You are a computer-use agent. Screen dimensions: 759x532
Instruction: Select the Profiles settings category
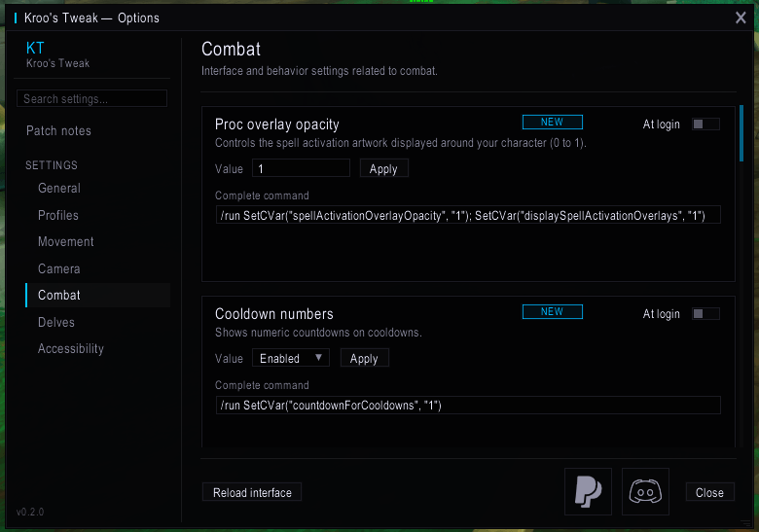point(58,215)
